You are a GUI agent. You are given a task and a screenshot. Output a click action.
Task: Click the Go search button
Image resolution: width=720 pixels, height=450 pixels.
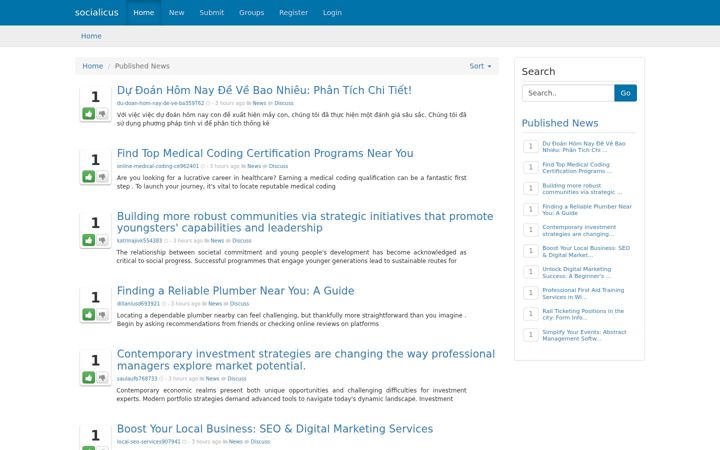coord(625,93)
